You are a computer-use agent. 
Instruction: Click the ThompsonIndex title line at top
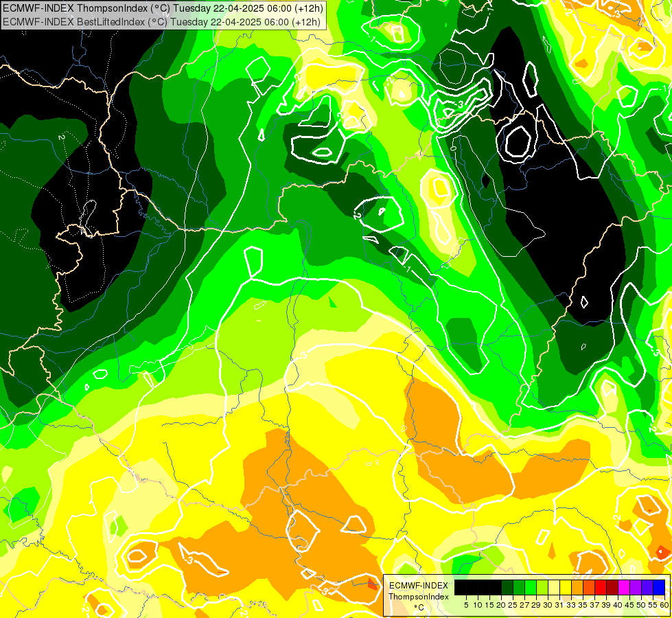click(x=163, y=8)
